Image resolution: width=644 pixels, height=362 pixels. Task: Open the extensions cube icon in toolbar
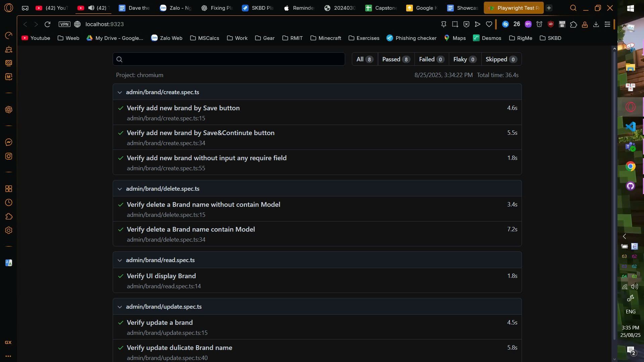click(573, 24)
